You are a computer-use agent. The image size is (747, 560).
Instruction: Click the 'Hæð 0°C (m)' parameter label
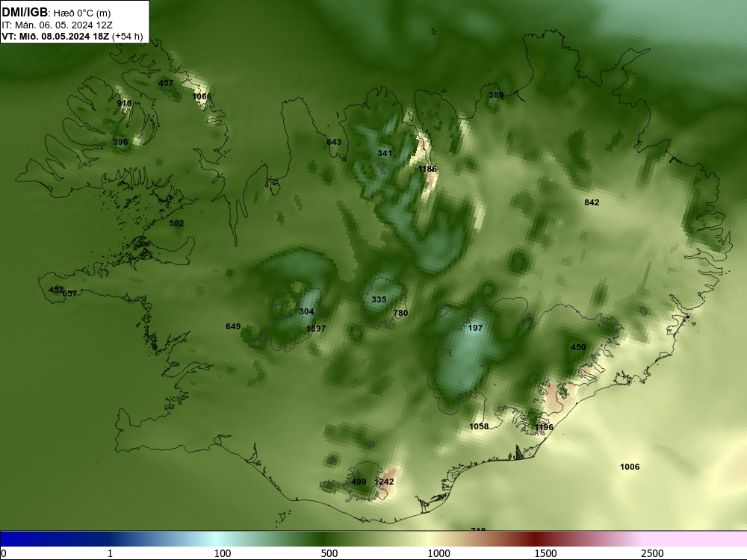(82, 13)
